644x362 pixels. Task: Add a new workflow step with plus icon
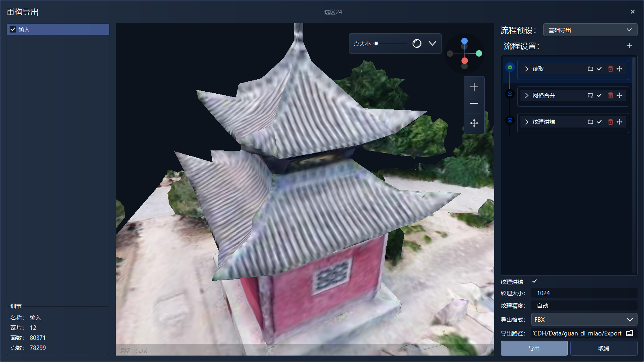pos(630,46)
